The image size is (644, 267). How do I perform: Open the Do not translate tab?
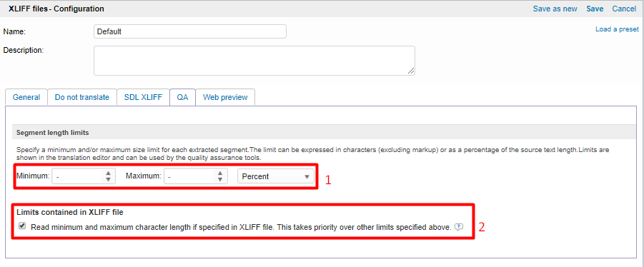[x=82, y=97]
